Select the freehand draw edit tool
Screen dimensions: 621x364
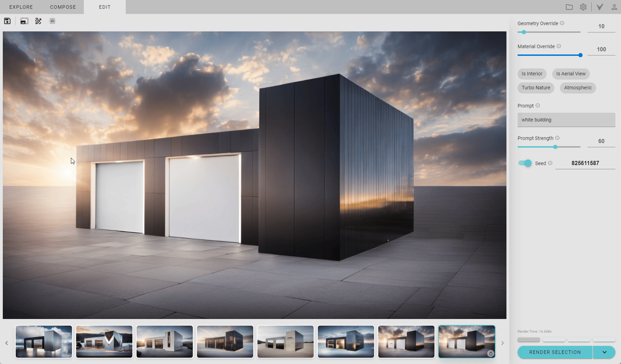tap(38, 21)
